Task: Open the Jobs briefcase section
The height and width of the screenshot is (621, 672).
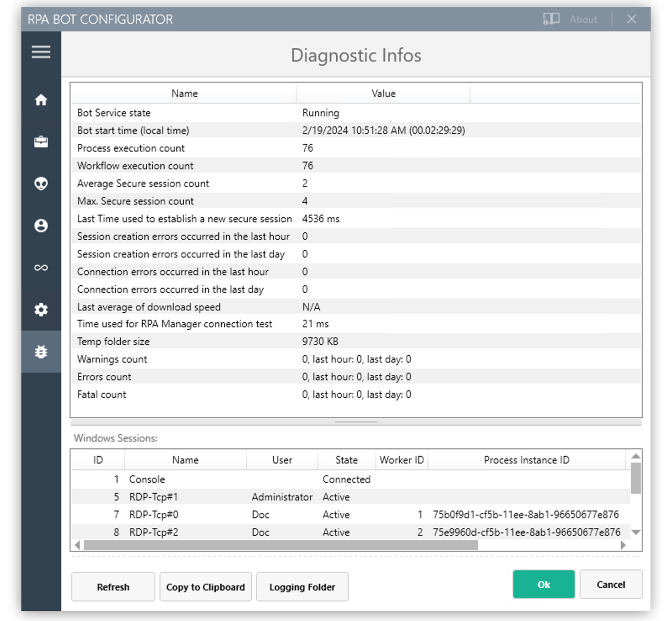Action: [41, 142]
